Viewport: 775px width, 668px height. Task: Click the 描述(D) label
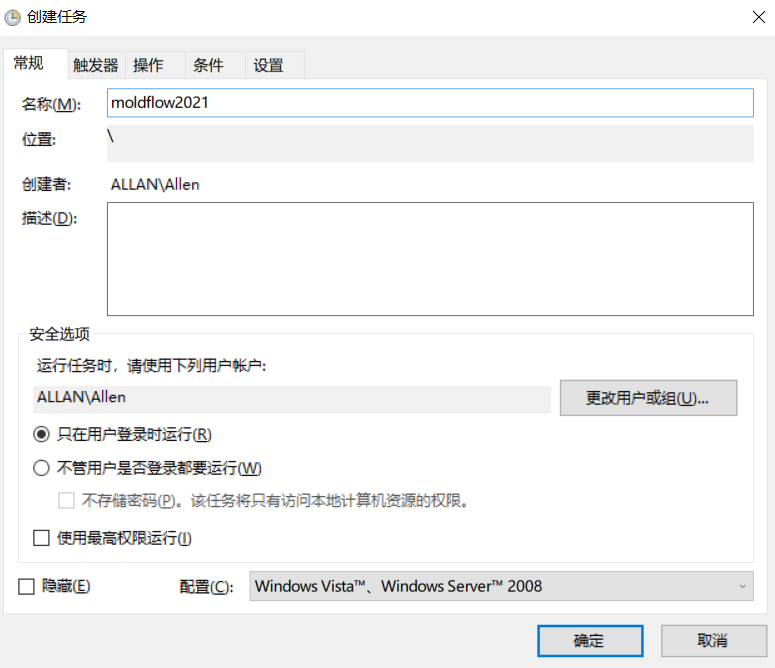pos(49,218)
